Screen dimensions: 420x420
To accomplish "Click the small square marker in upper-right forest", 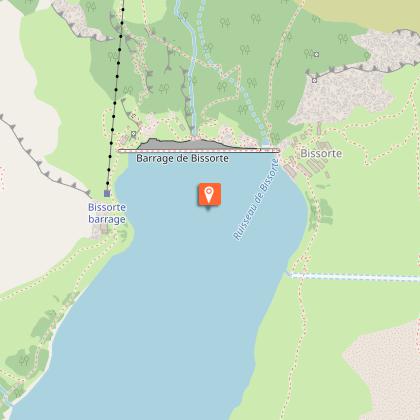I will pyautogui.click(x=316, y=55).
